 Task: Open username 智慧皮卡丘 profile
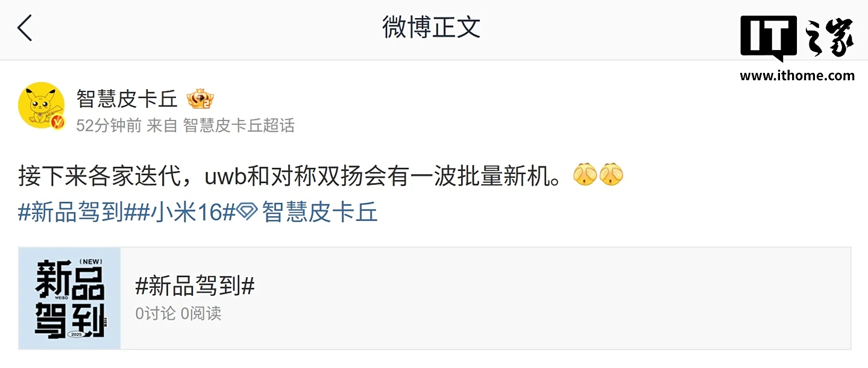coord(127,98)
